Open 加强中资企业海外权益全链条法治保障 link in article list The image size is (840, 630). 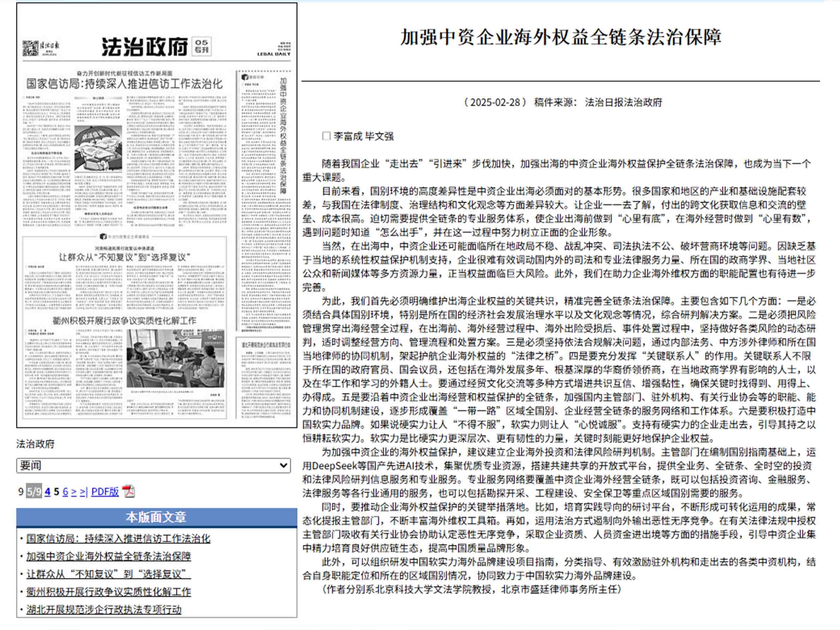pyautogui.click(x=109, y=556)
